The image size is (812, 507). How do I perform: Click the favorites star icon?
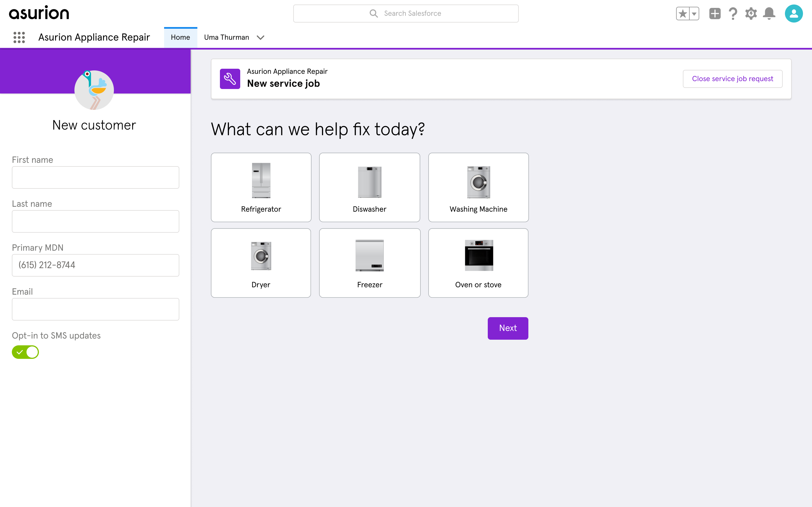tap(683, 14)
